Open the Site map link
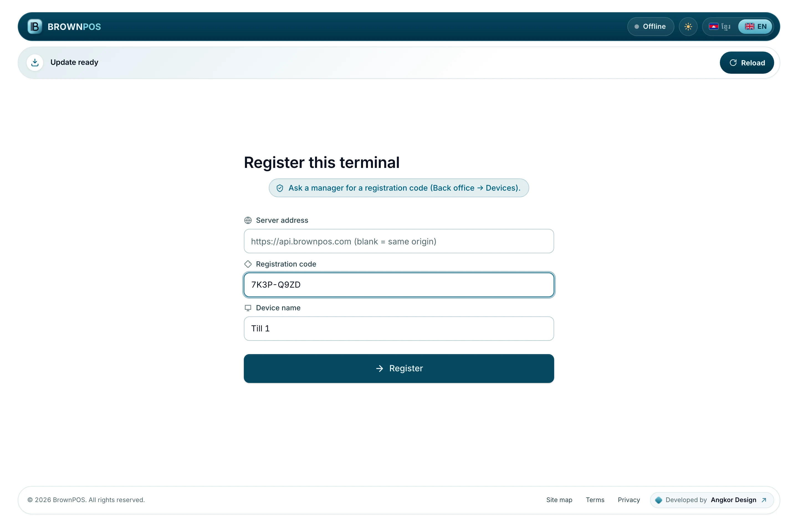 (x=559, y=500)
